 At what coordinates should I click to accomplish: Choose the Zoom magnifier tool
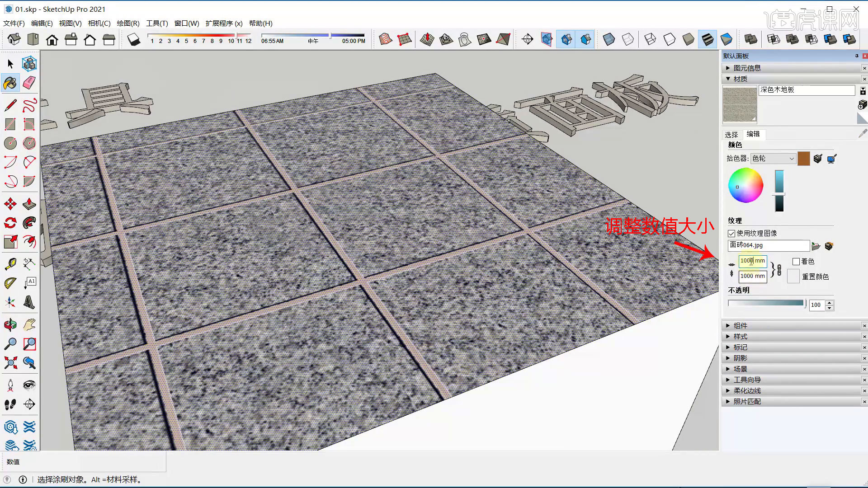10,344
